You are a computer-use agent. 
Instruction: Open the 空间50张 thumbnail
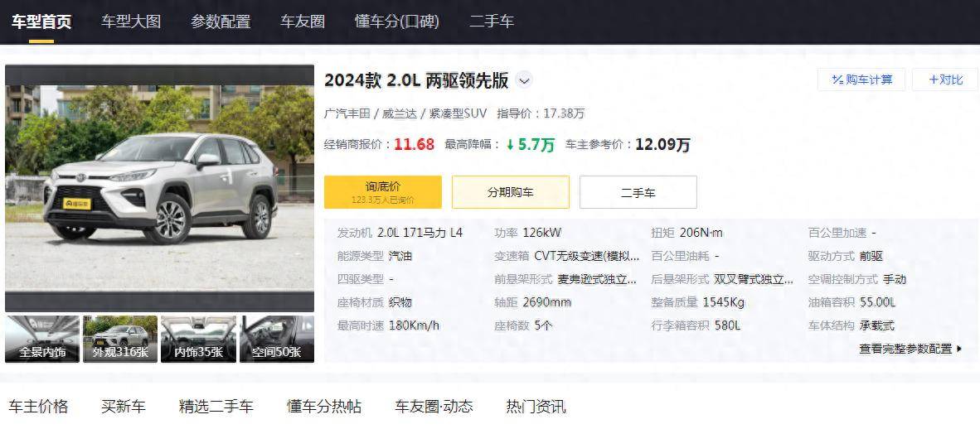tap(277, 339)
